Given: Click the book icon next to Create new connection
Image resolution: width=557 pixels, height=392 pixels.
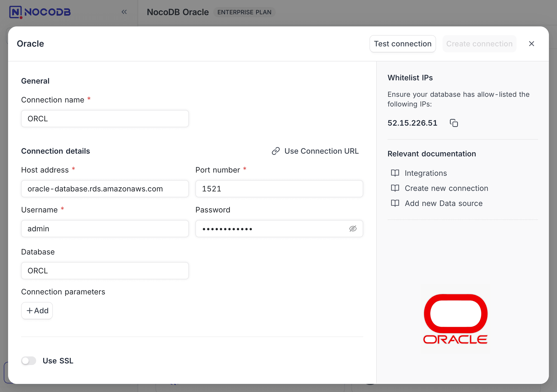Looking at the screenshot, I should tap(395, 188).
